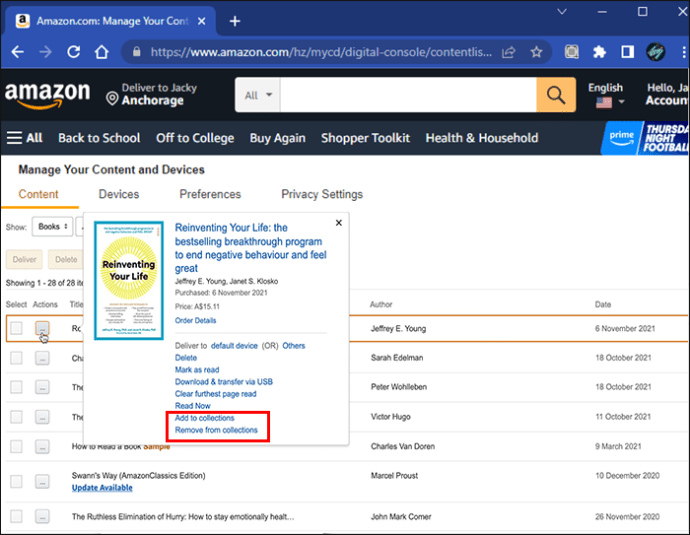Click the lock icon in the address bar

coord(137,52)
